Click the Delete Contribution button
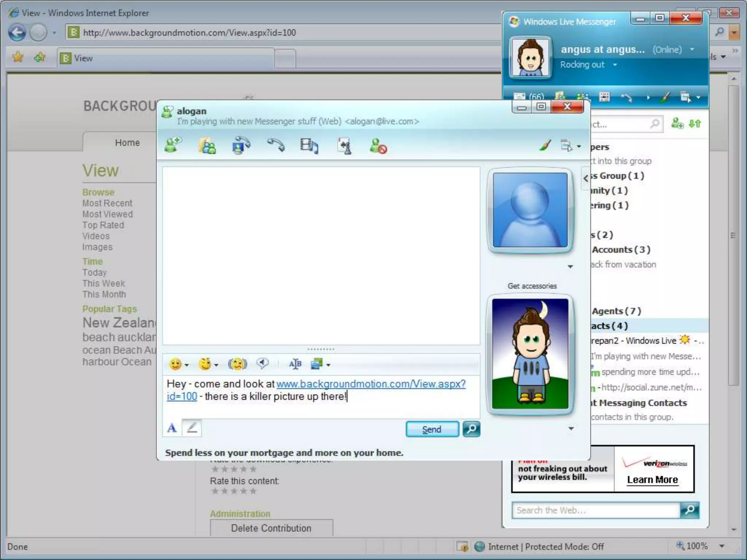Image resolution: width=747 pixels, height=560 pixels. click(x=271, y=528)
